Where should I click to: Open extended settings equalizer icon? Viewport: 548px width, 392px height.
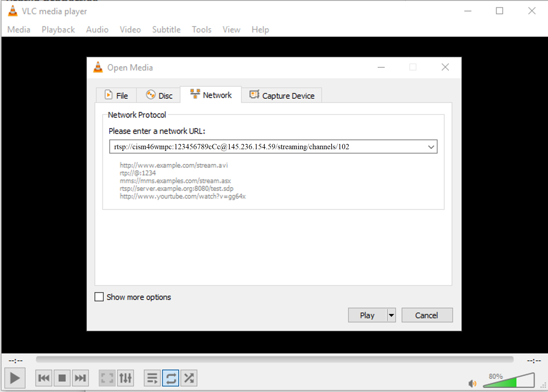tap(125, 378)
